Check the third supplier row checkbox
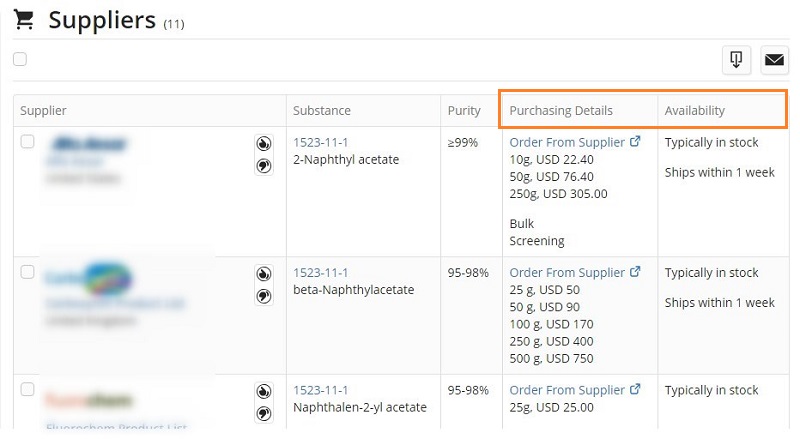Screen dimensions: 800x439 (x=28, y=389)
